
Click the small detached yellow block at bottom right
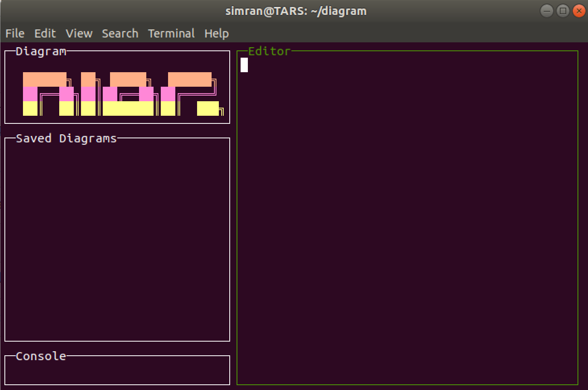[x=207, y=108]
